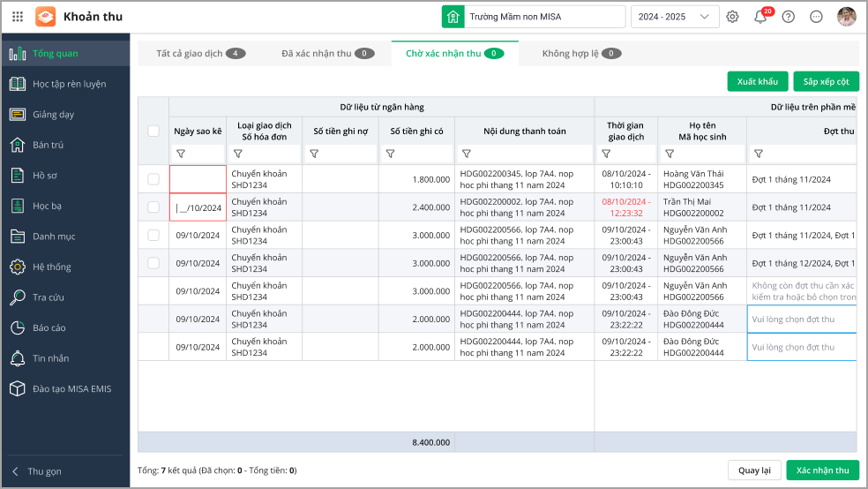This screenshot has width=868, height=489.
Task: Check the row for Hoàng Văn Thái
Action: coord(153,179)
